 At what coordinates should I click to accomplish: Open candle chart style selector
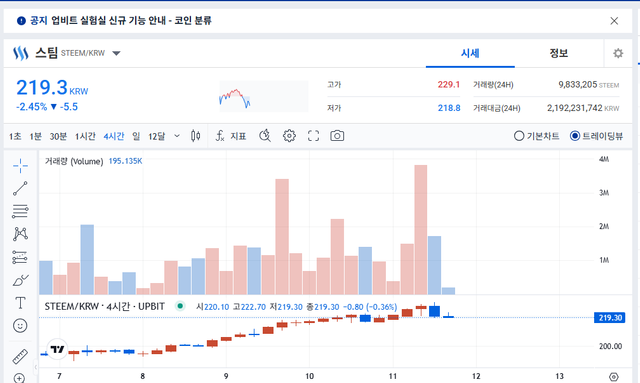click(x=196, y=136)
